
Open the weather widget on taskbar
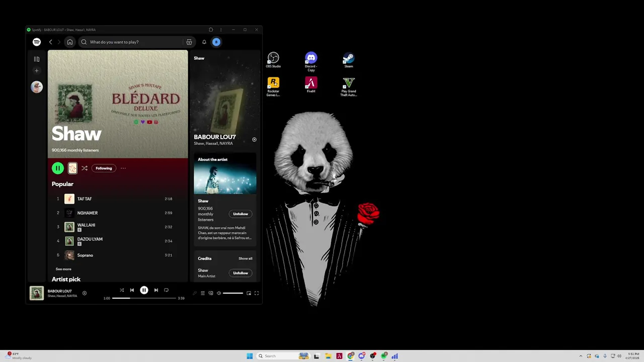pos(19,356)
